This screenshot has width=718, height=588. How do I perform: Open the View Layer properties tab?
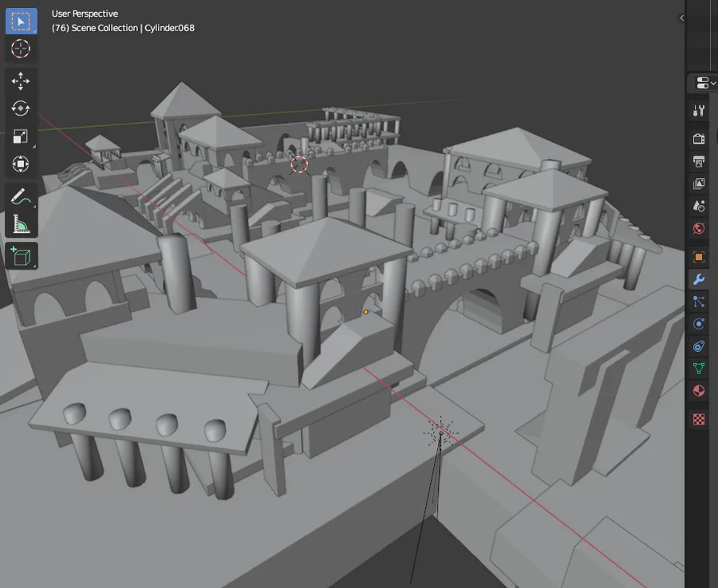click(699, 184)
